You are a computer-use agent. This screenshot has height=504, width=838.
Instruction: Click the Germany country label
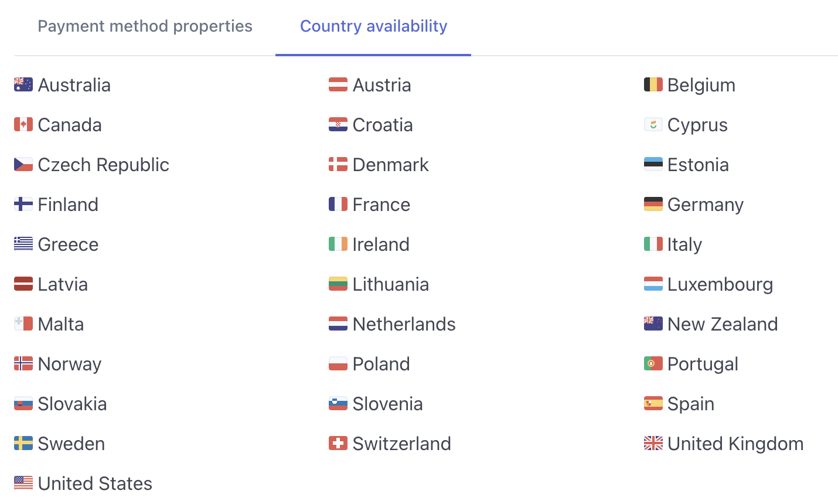pos(706,205)
